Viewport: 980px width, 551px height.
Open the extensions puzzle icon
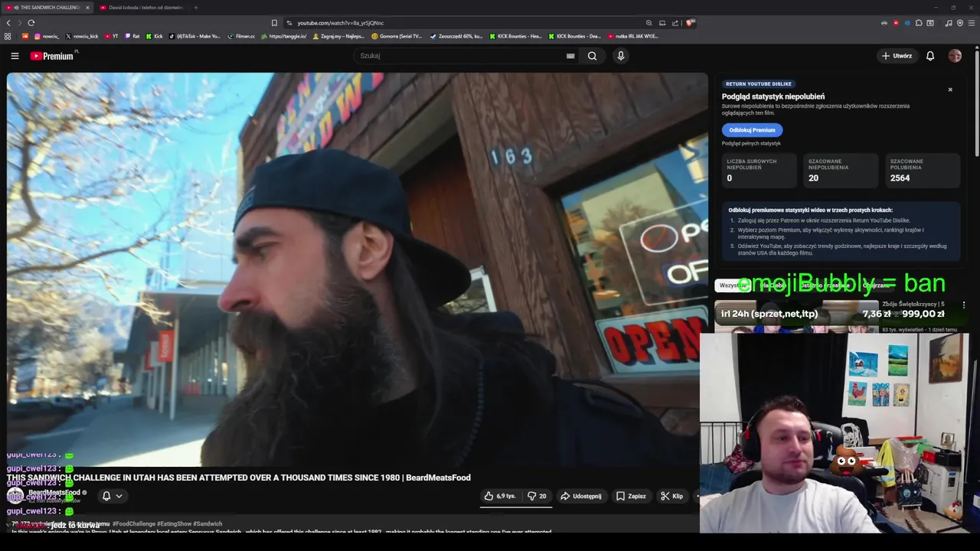919,23
